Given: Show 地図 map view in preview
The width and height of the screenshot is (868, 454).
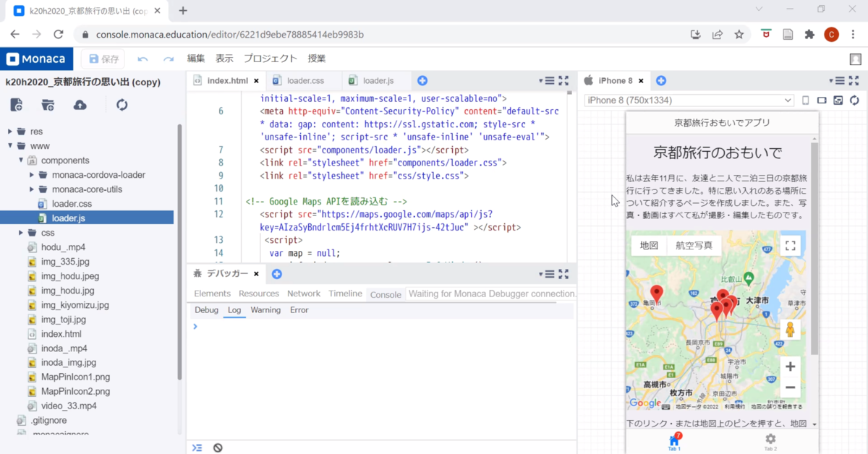Looking at the screenshot, I should click(x=649, y=245).
